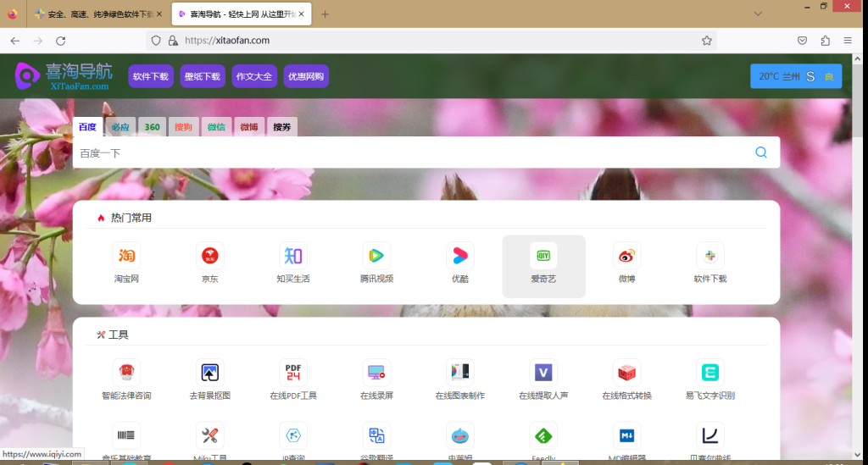
Task: Switch search engine to 必应
Action: tap(120, 127)
